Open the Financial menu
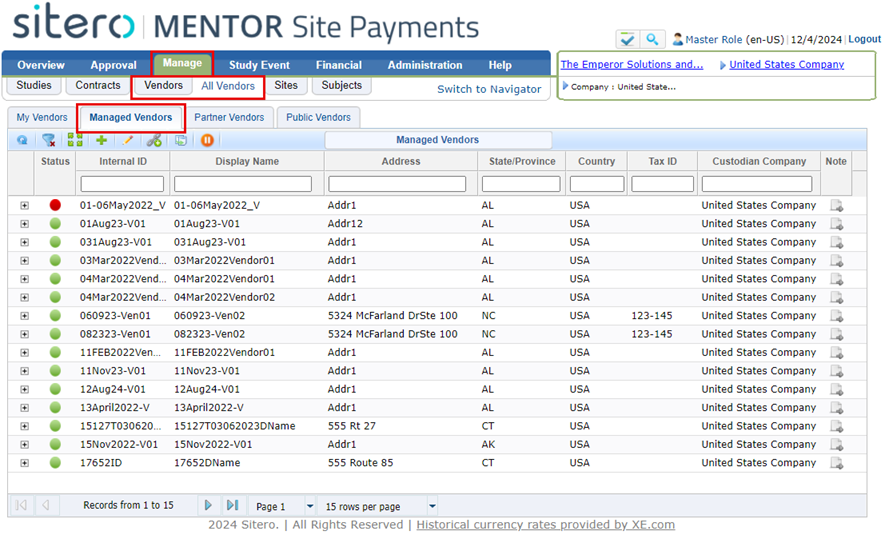 (339, 65)
